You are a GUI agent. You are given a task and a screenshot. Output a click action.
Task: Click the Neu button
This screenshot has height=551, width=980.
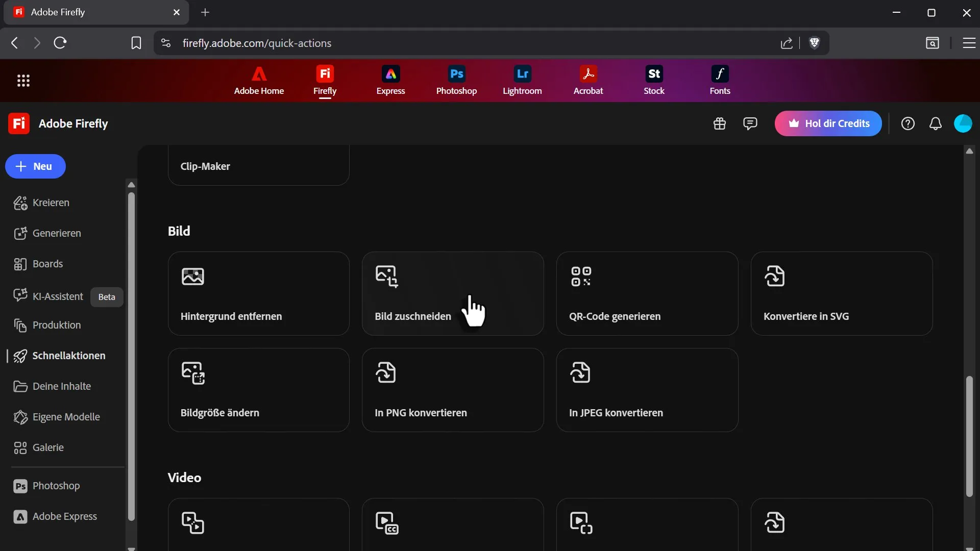click(35, 166)
